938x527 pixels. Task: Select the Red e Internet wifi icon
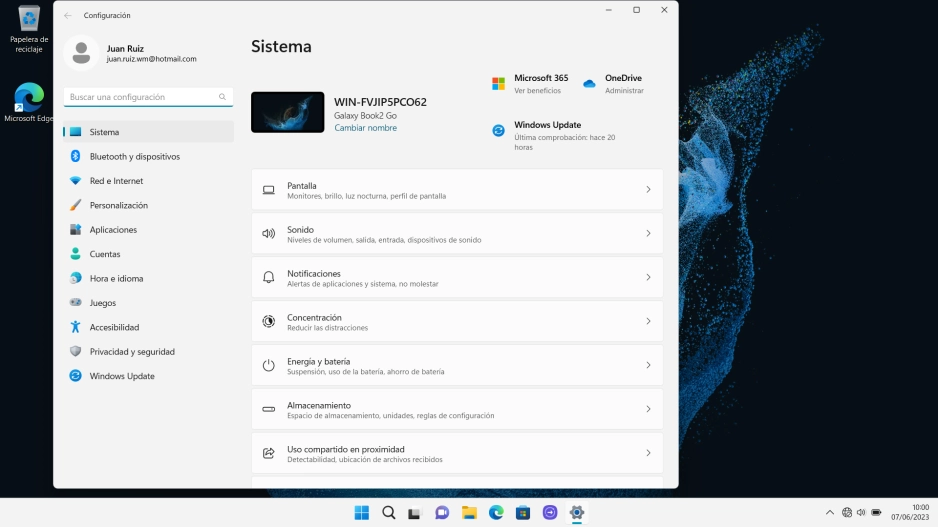(x=75, y=181)
